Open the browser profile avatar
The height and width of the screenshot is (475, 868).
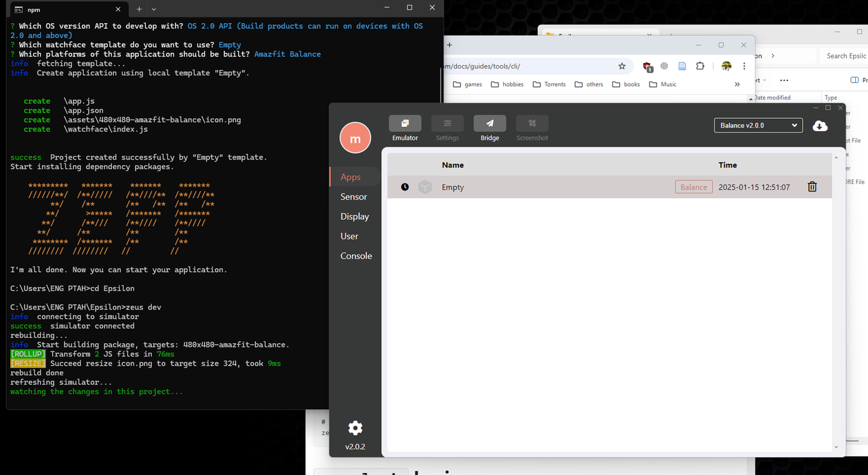tap(726, 66)
